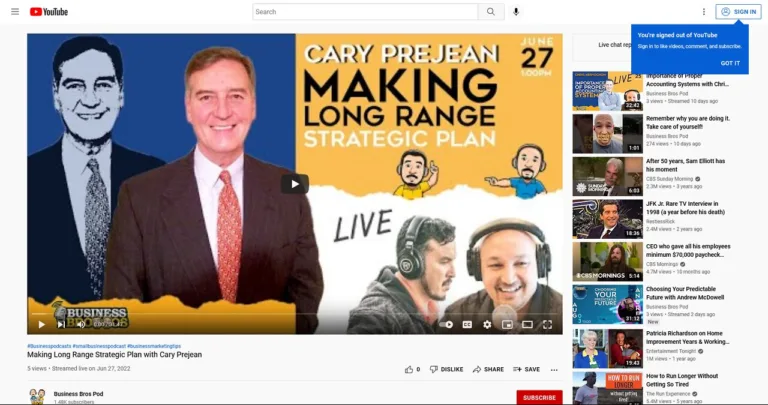The height and width of the screenshot is (405, 768).
Task: Click the Share button
Action: tap(488, 369)
